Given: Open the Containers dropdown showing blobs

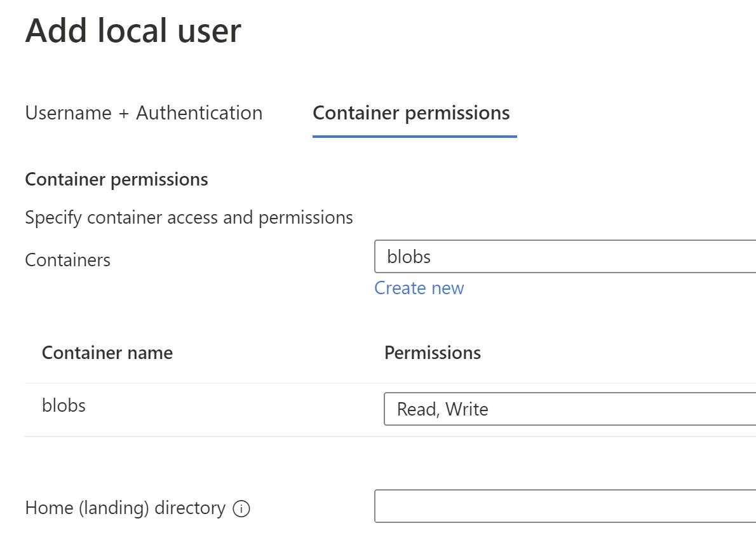Looking at the screenshot, I should [565, 257].
